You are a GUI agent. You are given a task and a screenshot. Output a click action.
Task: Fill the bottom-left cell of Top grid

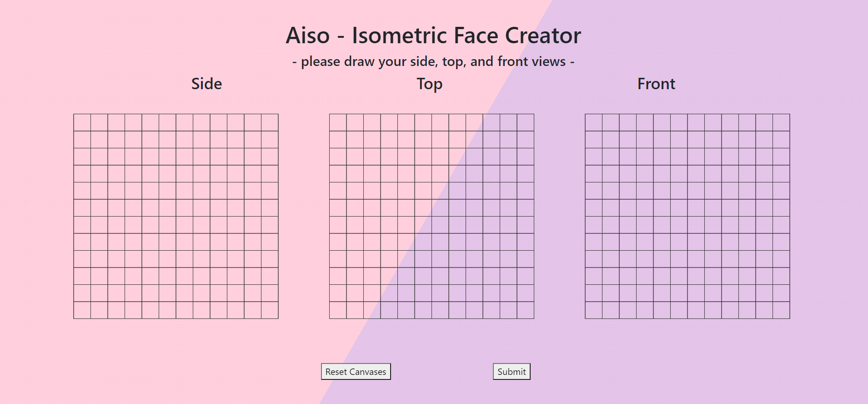(x=338, y=310)
